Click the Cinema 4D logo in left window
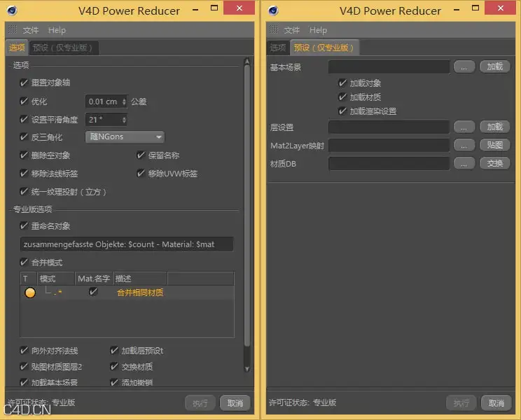The width and height of the screenshot is (521, 420). pos(12,10)
